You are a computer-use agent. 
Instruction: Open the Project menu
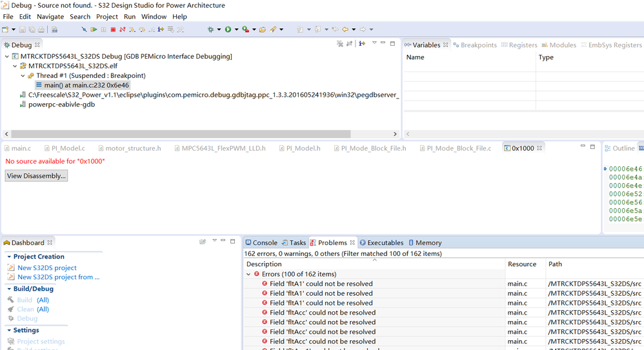(x=106, y=16)
